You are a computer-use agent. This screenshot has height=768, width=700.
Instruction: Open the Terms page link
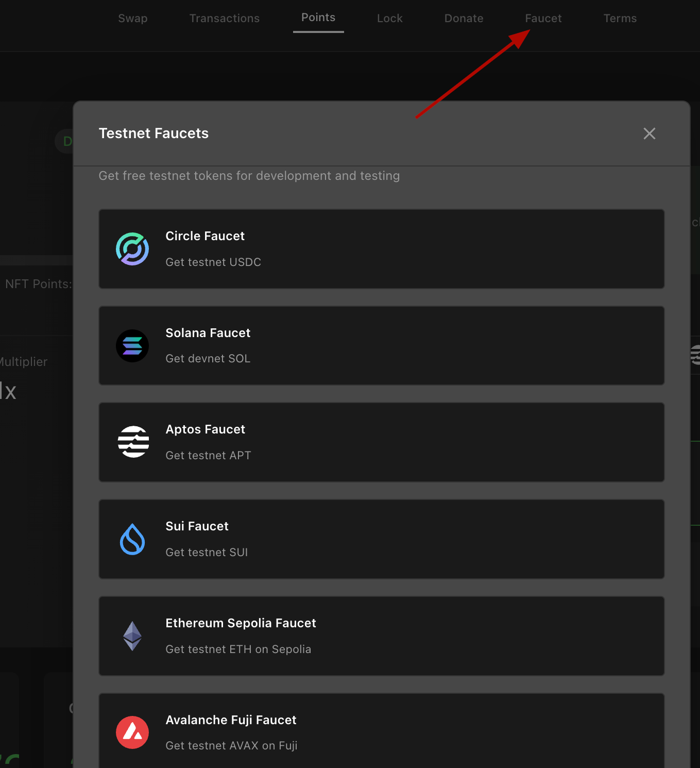click(620, 19)
